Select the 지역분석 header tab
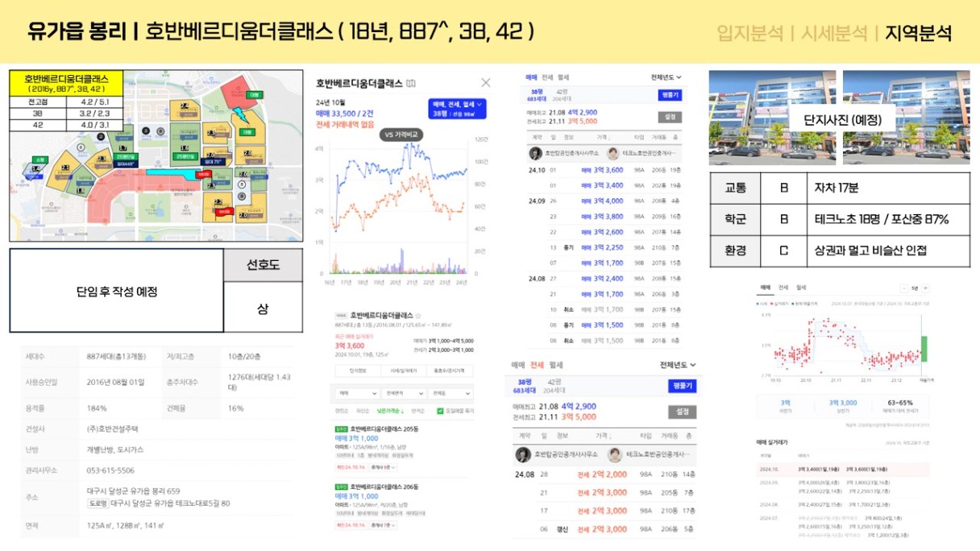The image size is (980, 551). [x=918, y=33]
